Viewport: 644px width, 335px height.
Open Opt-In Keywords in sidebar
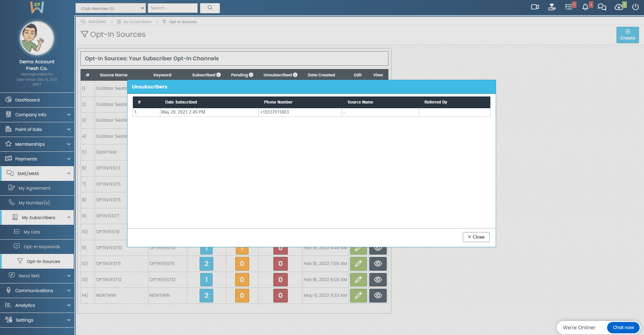click(x=42, y=247)
